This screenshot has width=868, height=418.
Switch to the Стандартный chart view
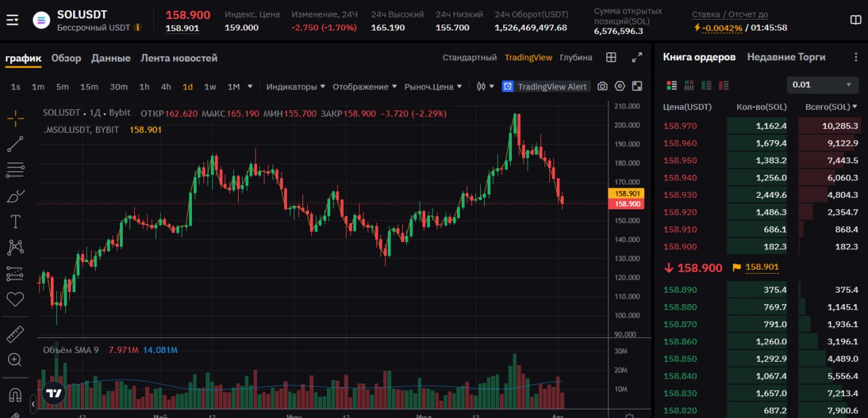tap(470, 58)
